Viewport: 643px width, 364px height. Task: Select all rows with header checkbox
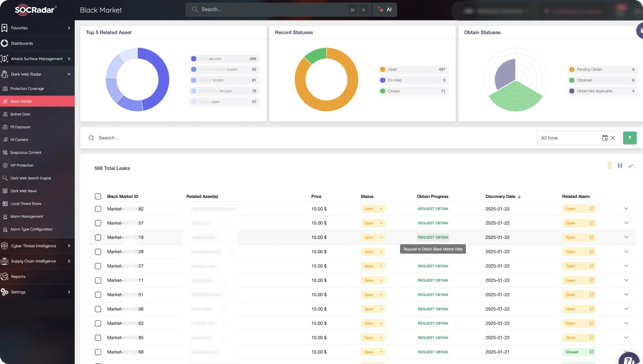tap(98, 197)
